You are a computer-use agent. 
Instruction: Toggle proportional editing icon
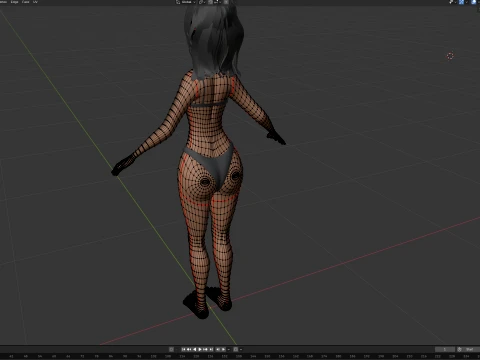tap(226, 2)
